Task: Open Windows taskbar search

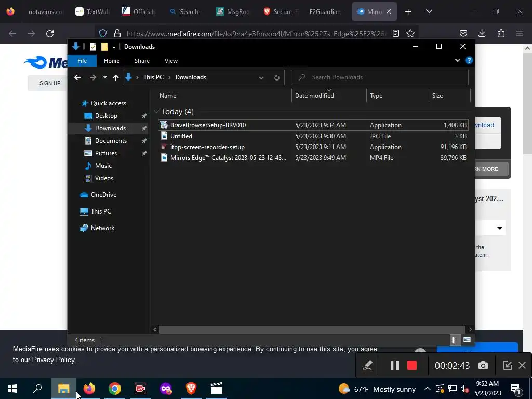Action: [37, 389]
